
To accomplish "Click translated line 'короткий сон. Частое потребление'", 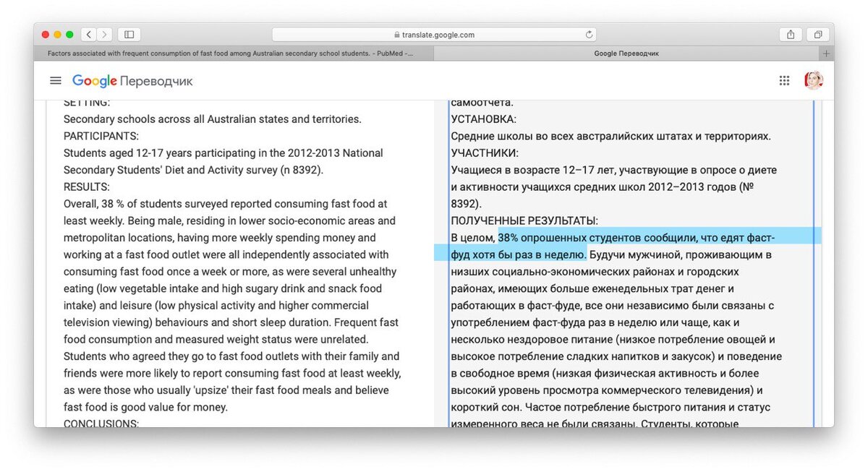I will (610, 407).
